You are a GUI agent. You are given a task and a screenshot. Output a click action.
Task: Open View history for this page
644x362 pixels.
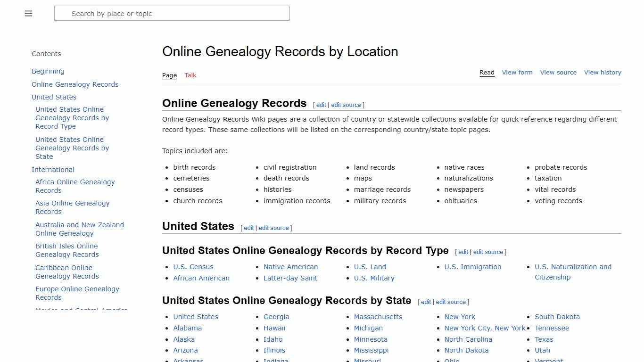click(603, 72)
